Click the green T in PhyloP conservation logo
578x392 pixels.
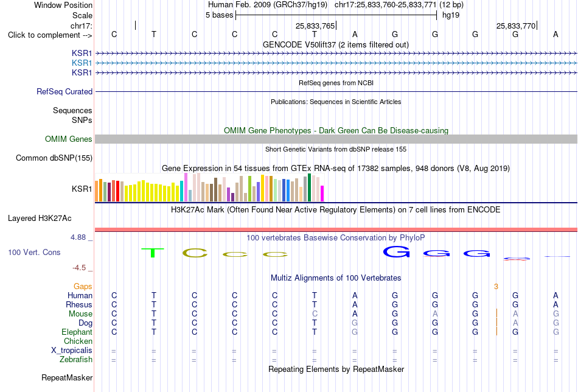click(x=153, y=253)
